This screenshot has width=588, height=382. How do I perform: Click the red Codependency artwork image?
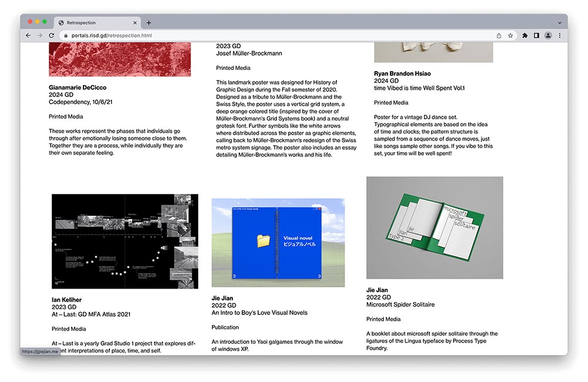[119, 59]
